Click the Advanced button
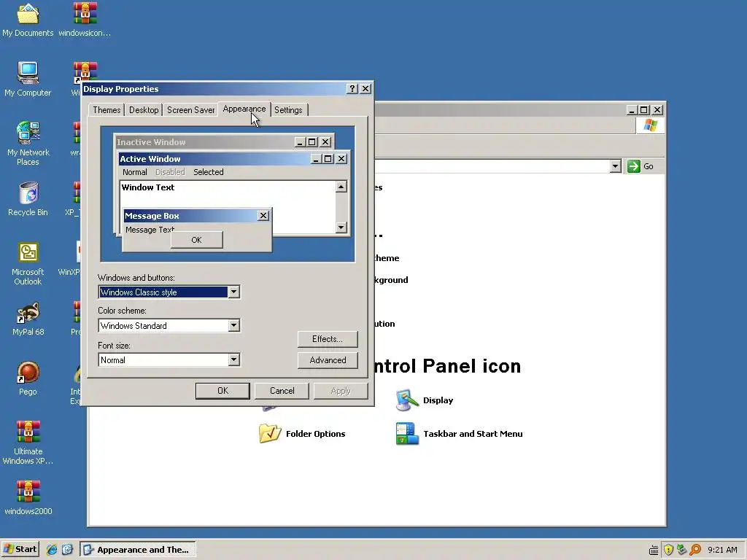Image resolution: width=747 pixels, height=560 pixels. [328, 360]
